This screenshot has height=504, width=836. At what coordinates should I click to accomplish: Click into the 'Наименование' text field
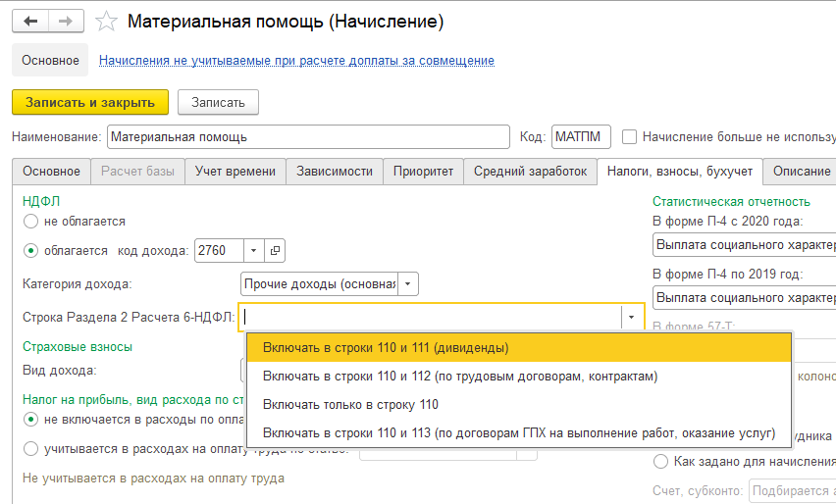coord(308,136)
